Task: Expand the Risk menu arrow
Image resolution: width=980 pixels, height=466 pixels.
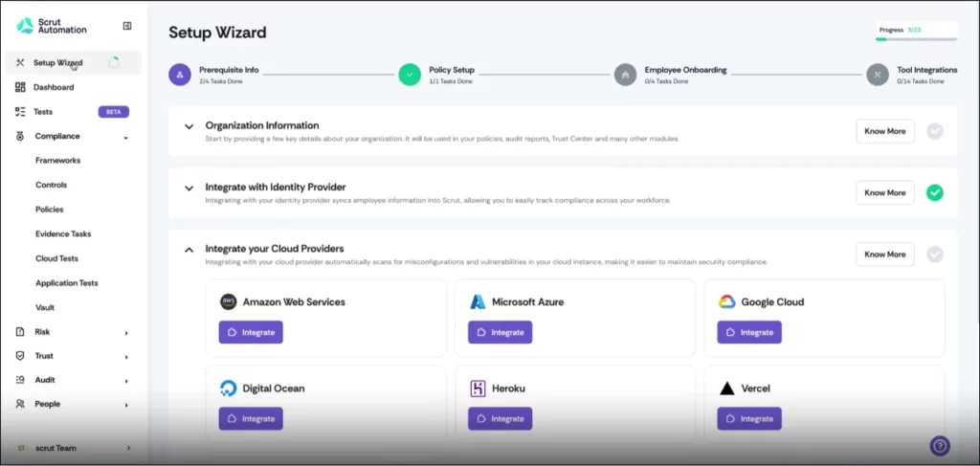Action: (125, 333)
